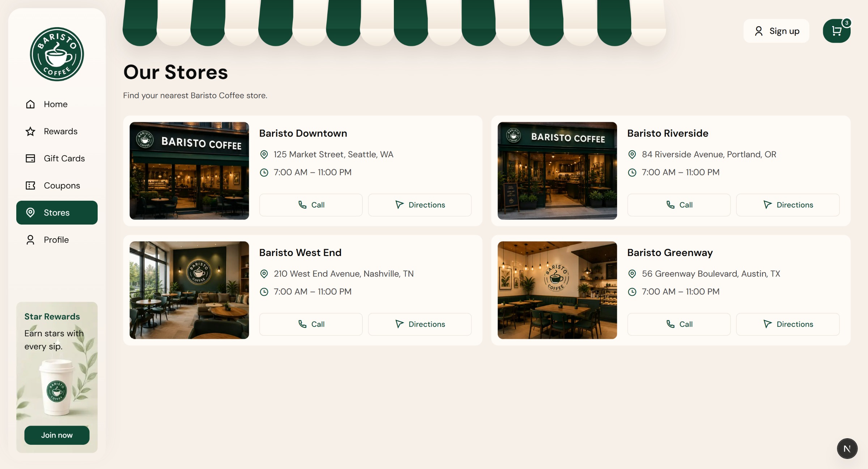Open the shopping cart icon
The height and width of the screenshot is (469, 868).
pyautogui.click(x=836, y=31)
